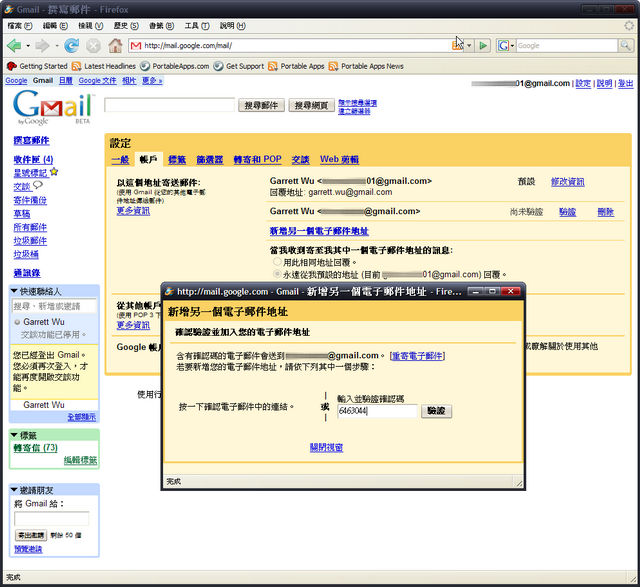Click the Gmail logo

53,106
